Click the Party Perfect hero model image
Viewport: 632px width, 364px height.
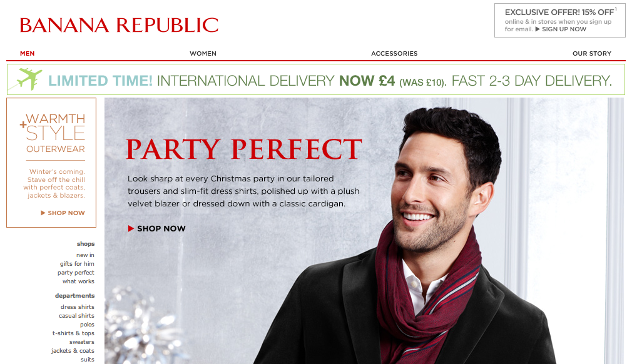click(431, 238)
